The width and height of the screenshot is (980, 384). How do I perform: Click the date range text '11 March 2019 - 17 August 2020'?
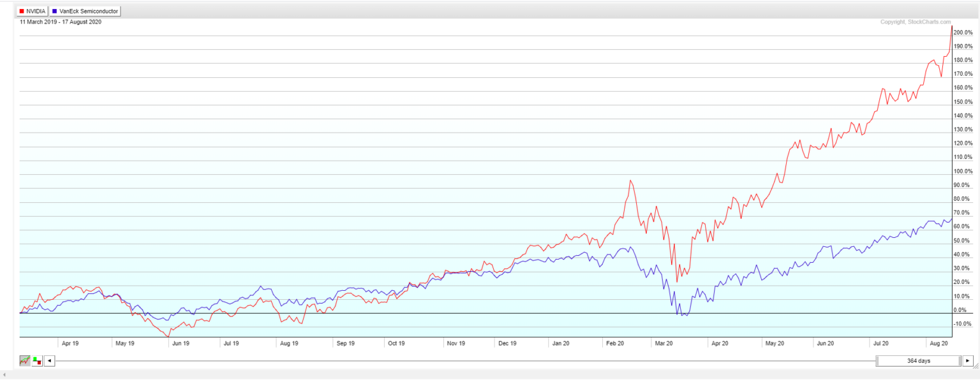point(61,22)
